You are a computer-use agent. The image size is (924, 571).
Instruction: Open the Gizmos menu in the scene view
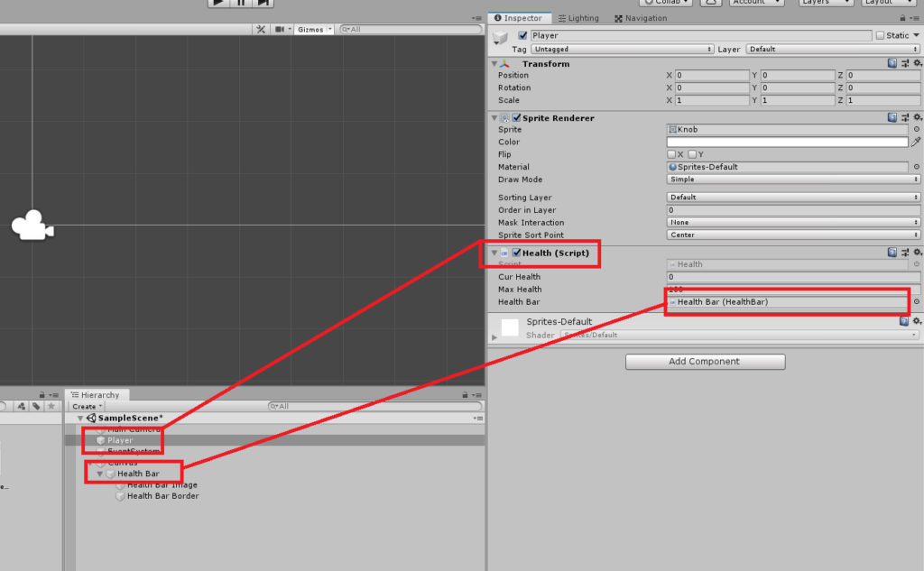point(314,30)
